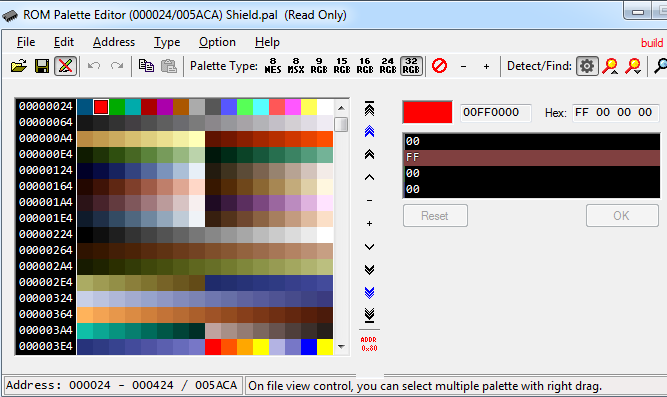Open the Address menu
Screen dimensions: 667x397
coord(114,42)
